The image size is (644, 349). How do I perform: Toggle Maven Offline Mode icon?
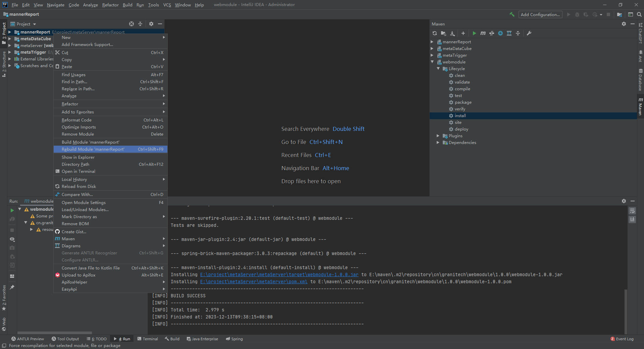[492, 33]
